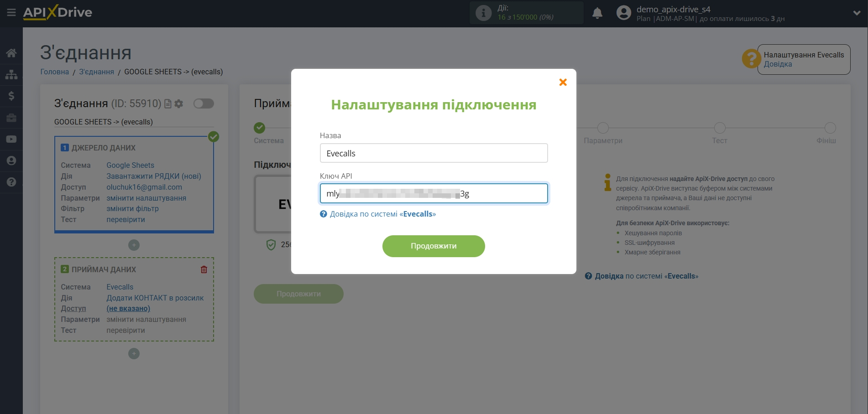Click the orange help question mark icon

pyautogui.click(x=751, y=59)
